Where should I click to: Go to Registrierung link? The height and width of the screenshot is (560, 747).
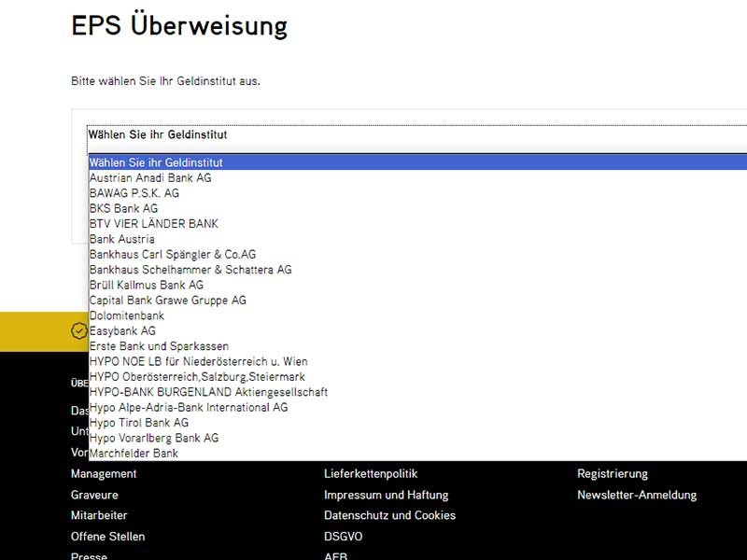pos(613,474)
